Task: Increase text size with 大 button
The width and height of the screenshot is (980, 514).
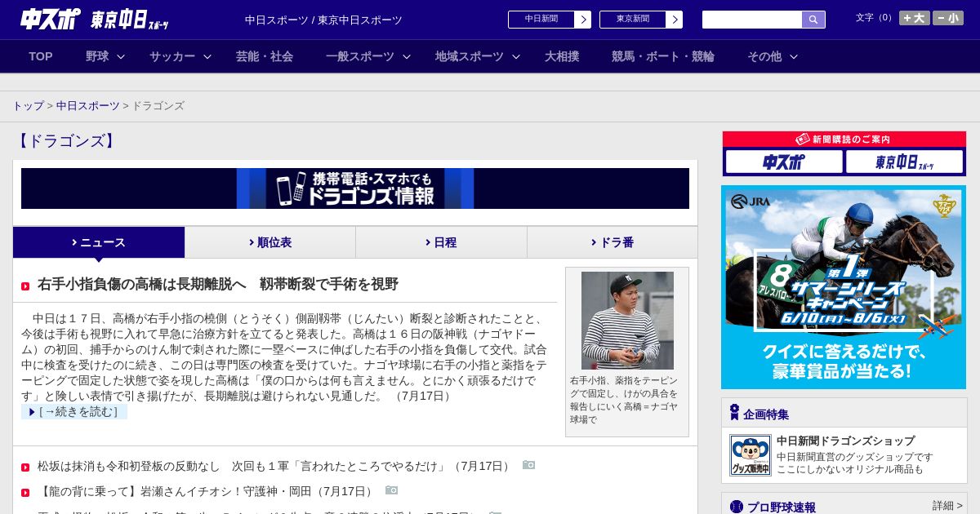Action: coord(915,18)
